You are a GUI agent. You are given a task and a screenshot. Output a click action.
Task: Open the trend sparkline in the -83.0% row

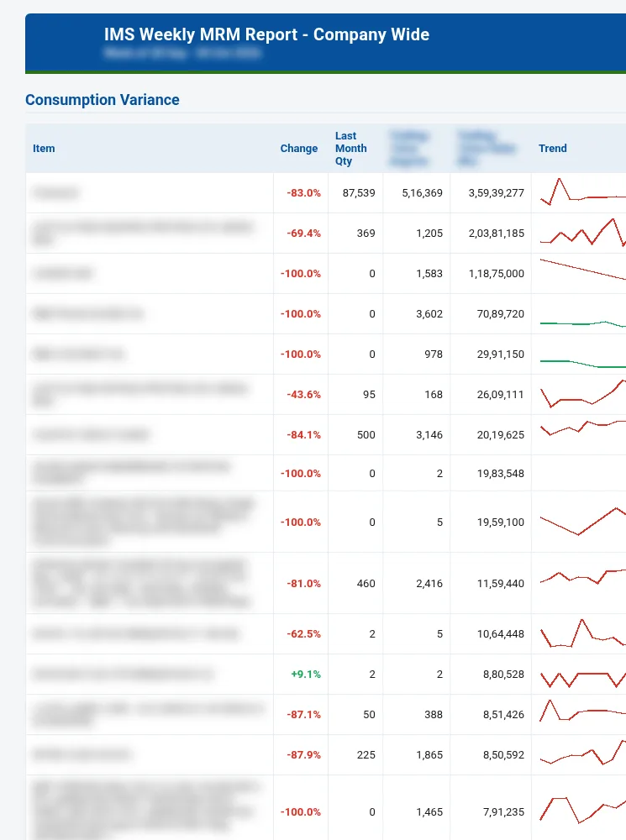(583, 192)
